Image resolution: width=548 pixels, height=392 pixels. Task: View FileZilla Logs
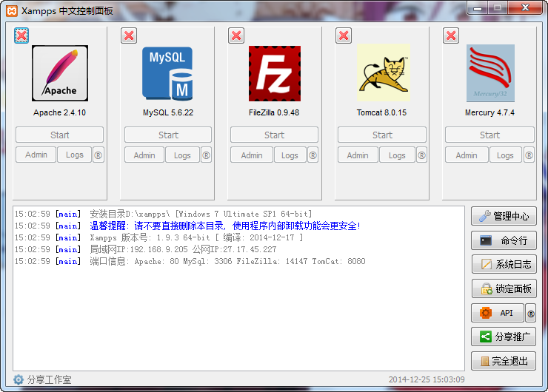coord(290,155)
